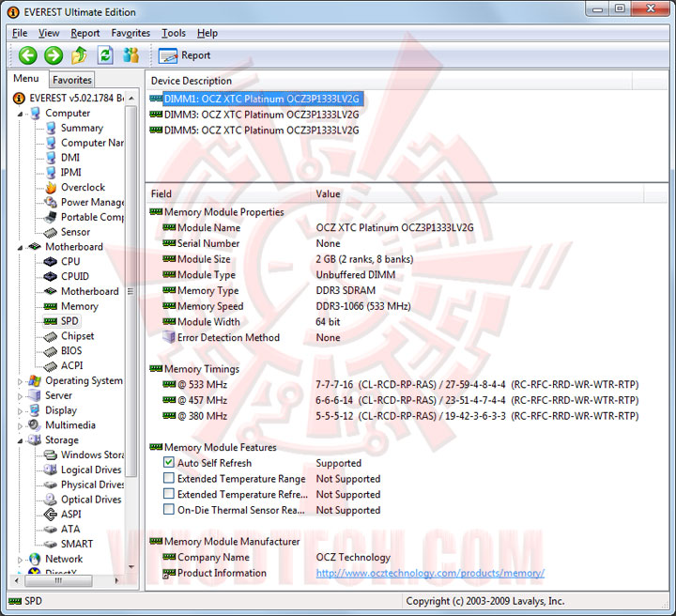Open the Motherboard subpage icon

click(51, 291)
